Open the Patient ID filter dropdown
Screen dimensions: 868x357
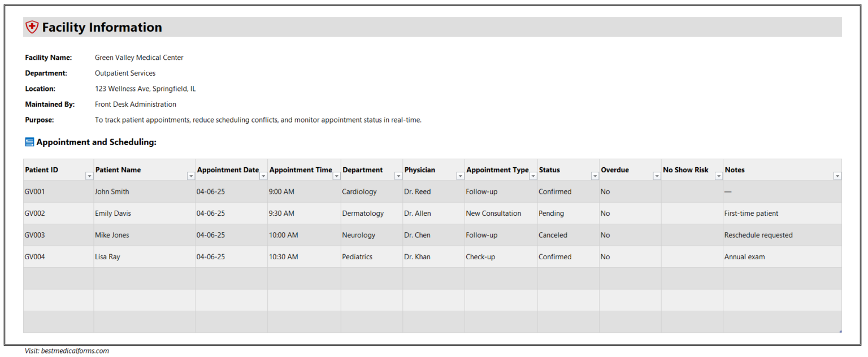pos(89,176)
